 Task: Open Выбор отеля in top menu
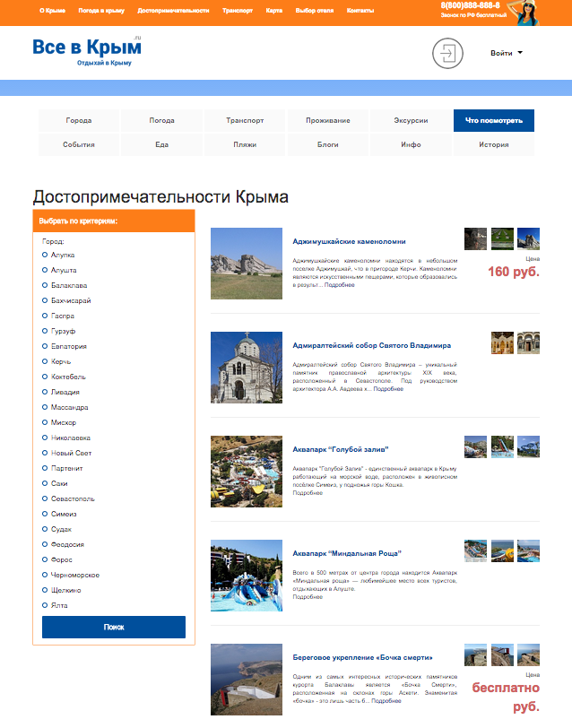pos(315,10)
